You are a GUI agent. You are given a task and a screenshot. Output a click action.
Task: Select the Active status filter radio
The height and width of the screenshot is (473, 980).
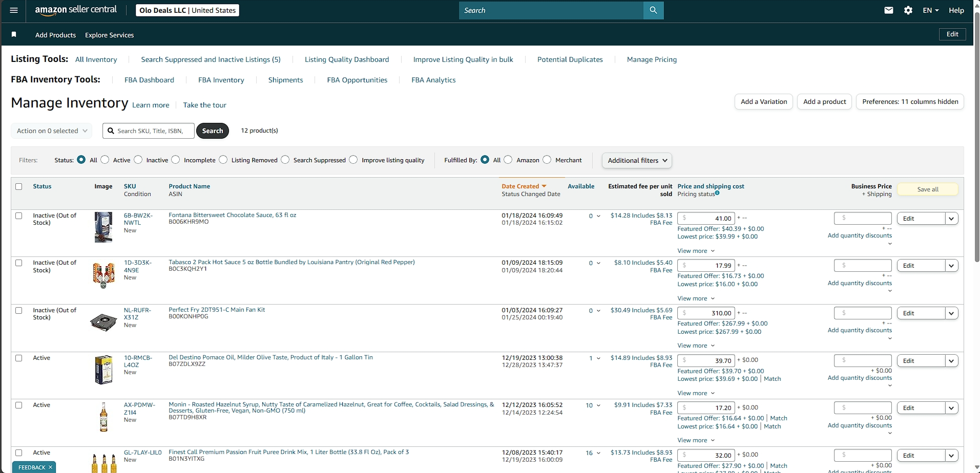[105, 160]
